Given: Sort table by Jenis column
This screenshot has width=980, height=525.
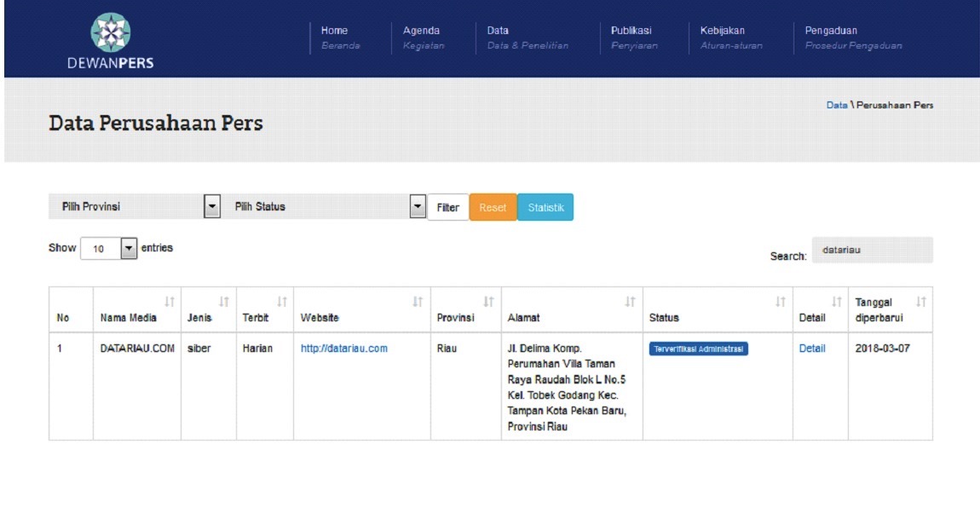Looking at the screenshot, I should (208, 309).
